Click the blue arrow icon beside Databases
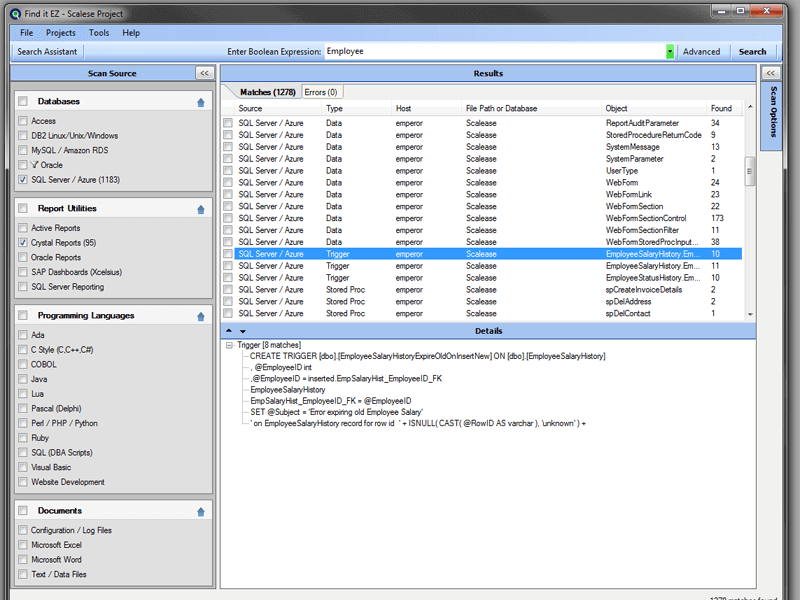Viewport: 800px width, 600px height. (x=201, y=103)
